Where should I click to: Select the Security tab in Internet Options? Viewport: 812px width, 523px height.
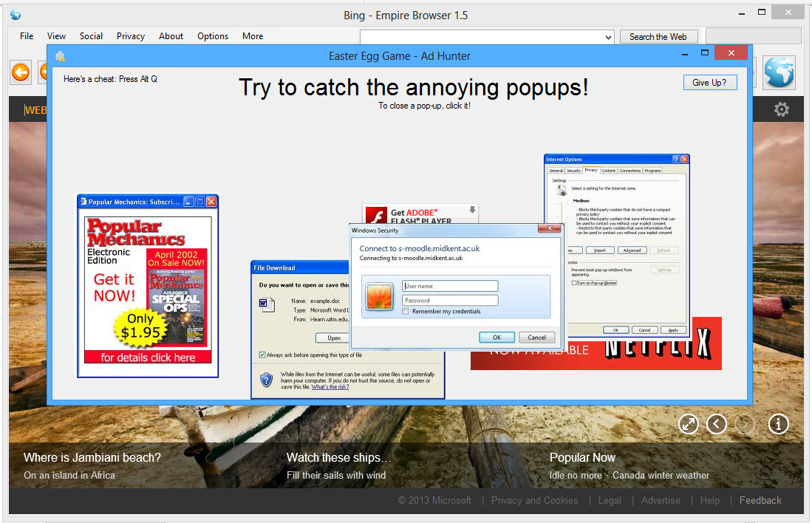[x=574, y=170]
